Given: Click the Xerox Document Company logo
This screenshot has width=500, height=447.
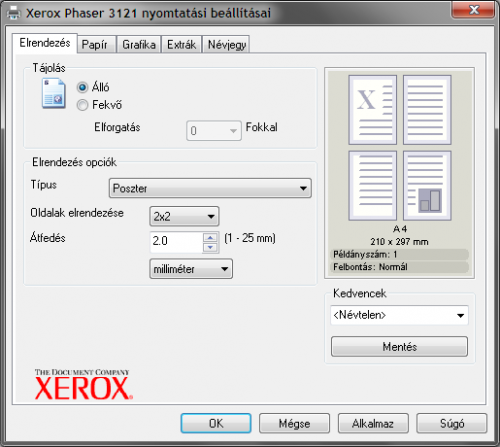Looking at the screenshot, I should click(84, 384).
